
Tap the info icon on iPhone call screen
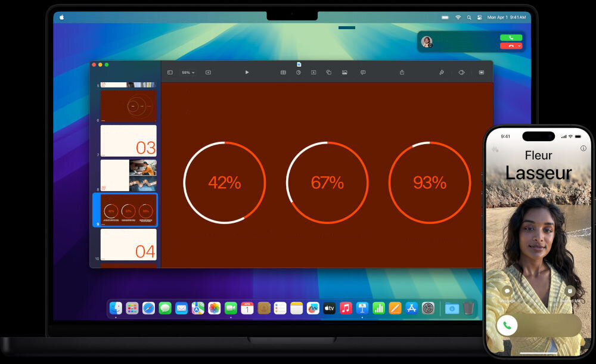coord(583,148)
